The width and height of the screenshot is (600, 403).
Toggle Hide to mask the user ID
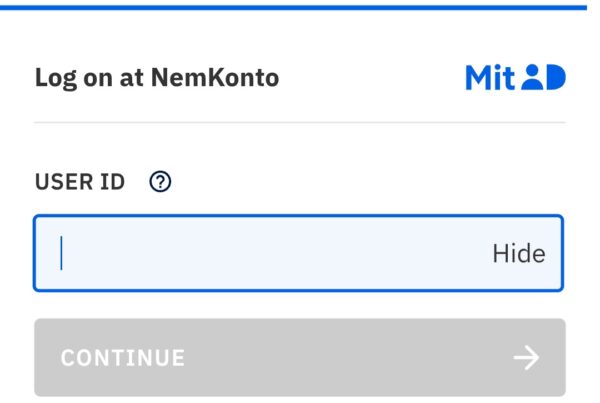[518, 253]
